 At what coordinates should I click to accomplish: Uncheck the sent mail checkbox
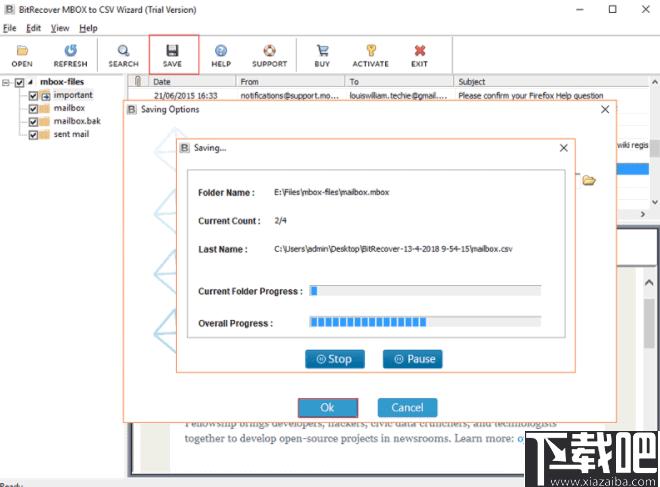pyautogui.click(x=33, y=135)
